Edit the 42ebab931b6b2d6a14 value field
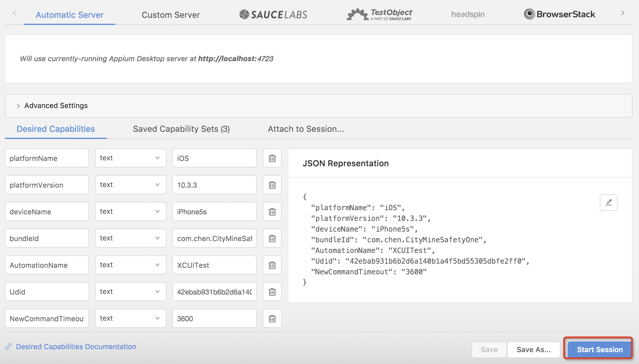639x364 pixels. (214, 292)
